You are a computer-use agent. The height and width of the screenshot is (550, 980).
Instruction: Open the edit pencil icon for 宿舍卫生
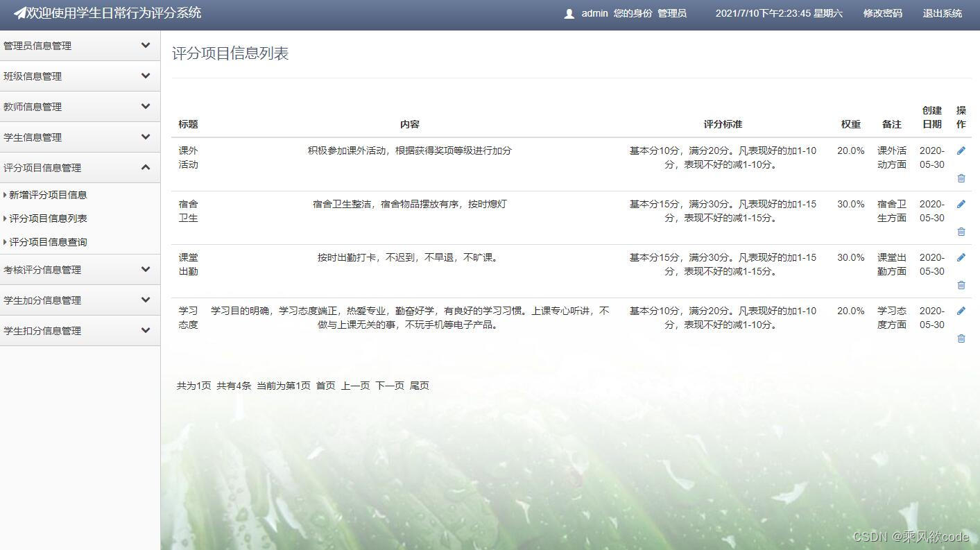coord(961,203)
